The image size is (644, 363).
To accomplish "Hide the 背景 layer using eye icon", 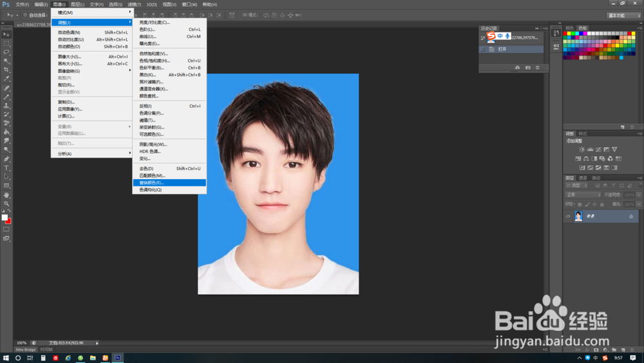I will pyautogui.click(x=568, y=217).
